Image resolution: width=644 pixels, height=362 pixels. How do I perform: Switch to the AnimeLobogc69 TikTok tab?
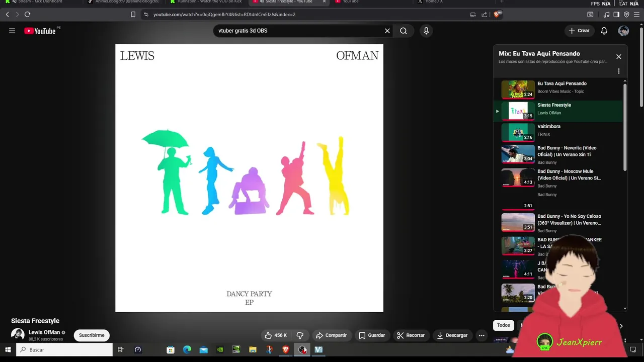(x=123, y=2)
